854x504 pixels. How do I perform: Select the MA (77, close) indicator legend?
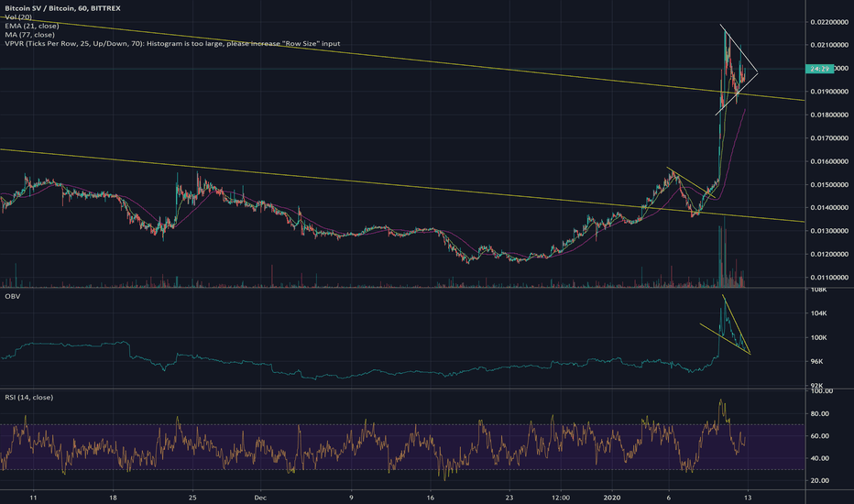pos(29,34)
